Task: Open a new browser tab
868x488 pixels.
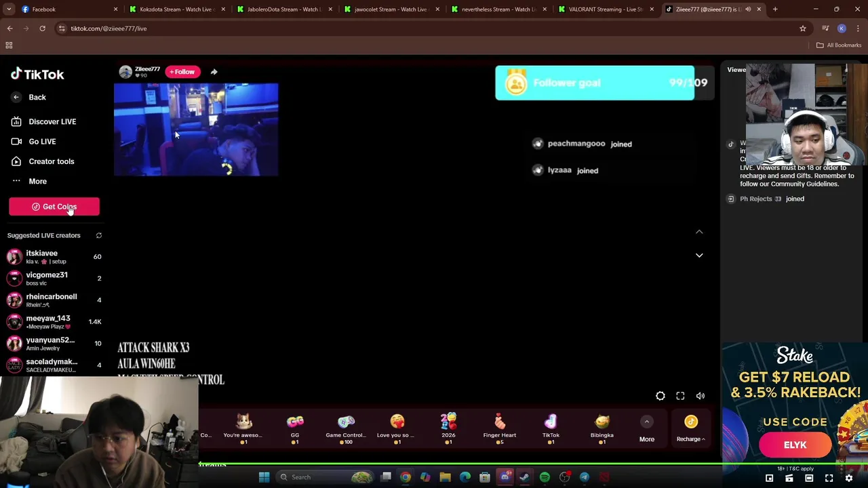Action: [775, 9]
